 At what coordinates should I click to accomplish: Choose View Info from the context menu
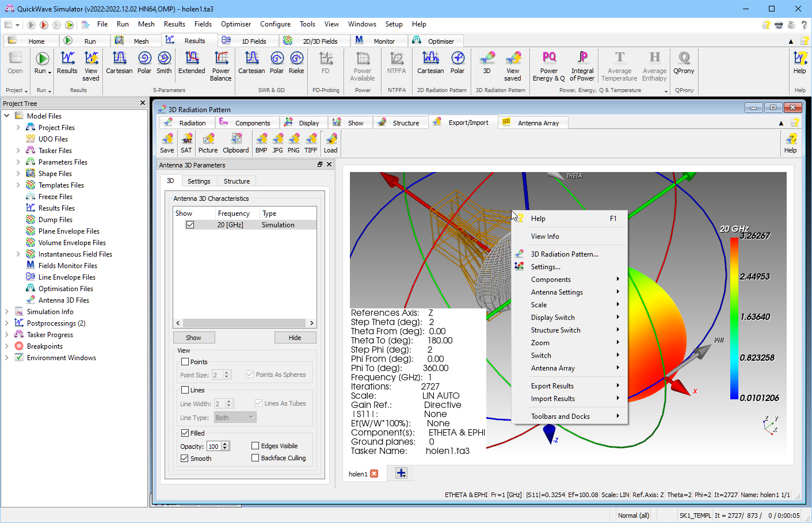point(570,236)
